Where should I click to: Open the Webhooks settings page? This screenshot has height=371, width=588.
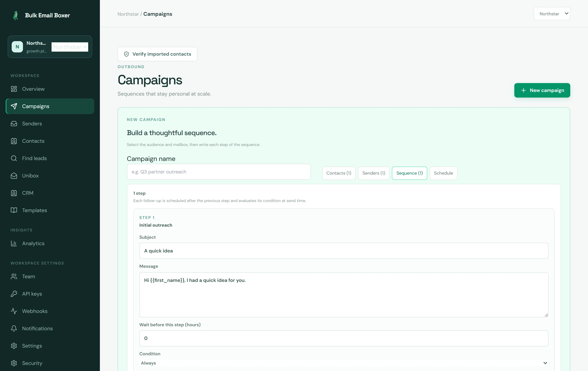point(50,311)
